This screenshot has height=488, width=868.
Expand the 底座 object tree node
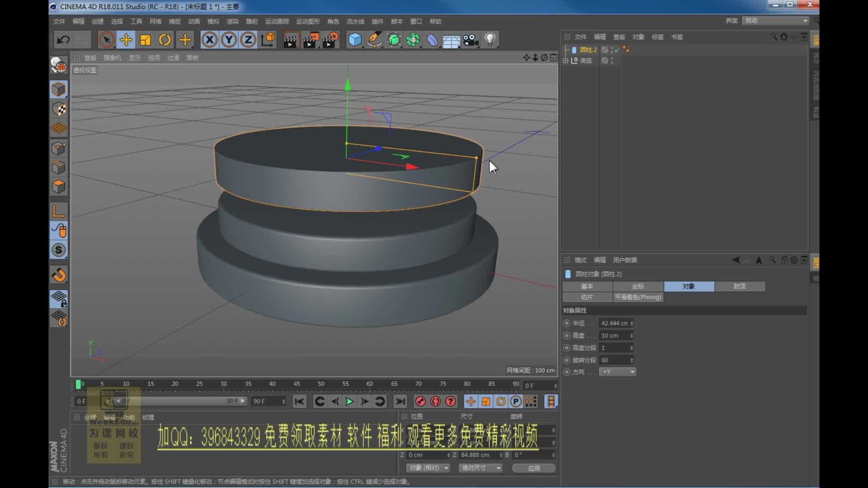tap(566, 61)
